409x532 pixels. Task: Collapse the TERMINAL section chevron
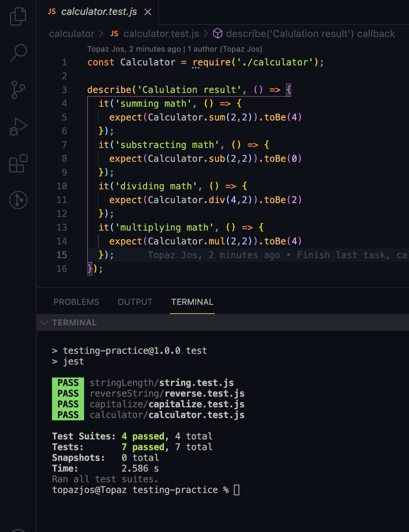[x=44, y=322]
